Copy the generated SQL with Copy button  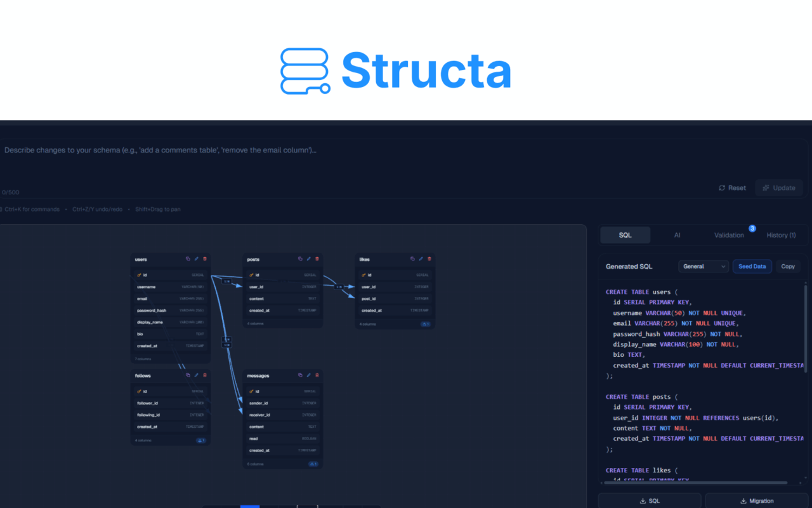(x=788, y=267)
